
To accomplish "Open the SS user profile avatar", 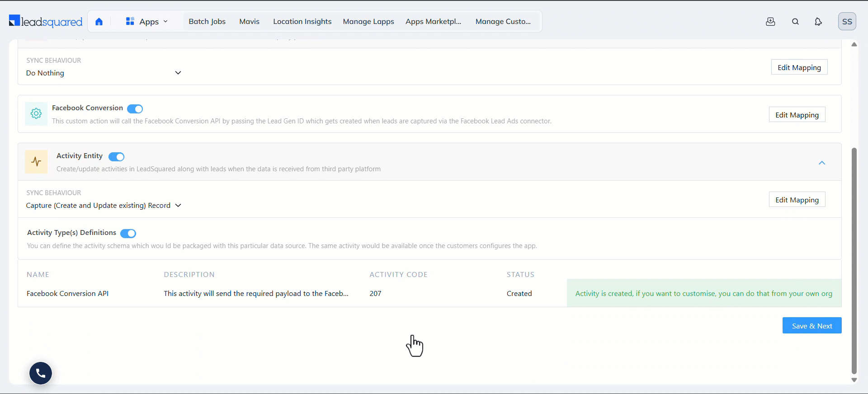I will 847,22.
